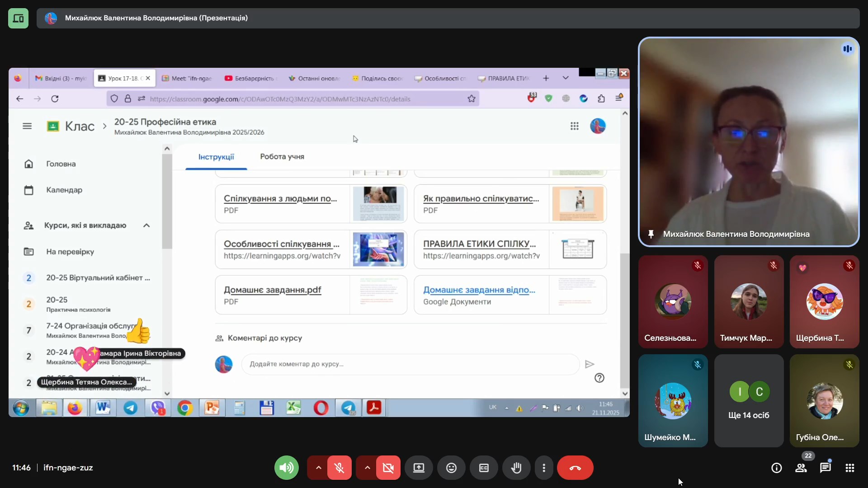Open the layout switch icon top-left
The width and height of the screenshot is (868, 488).
(18, 18)
